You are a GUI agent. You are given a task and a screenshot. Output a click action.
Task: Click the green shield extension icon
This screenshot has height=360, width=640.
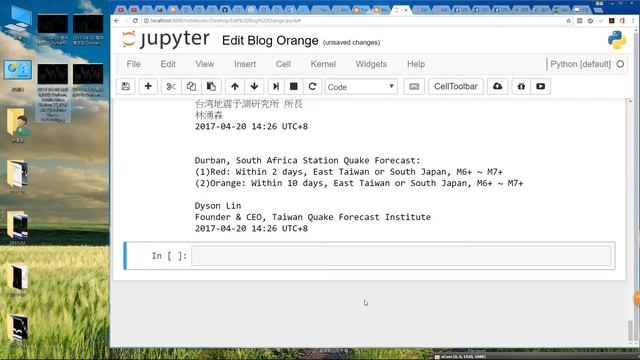[590, 20]
